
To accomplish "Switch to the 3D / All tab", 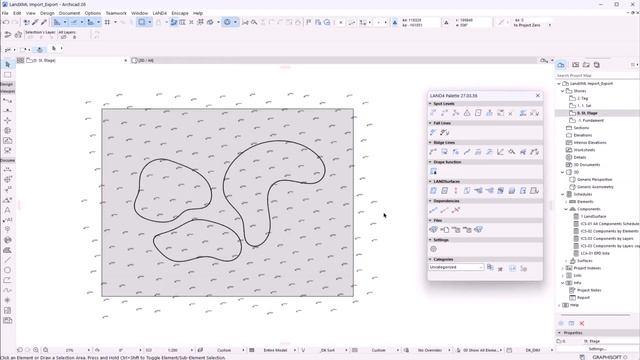I will pos(143,60).
